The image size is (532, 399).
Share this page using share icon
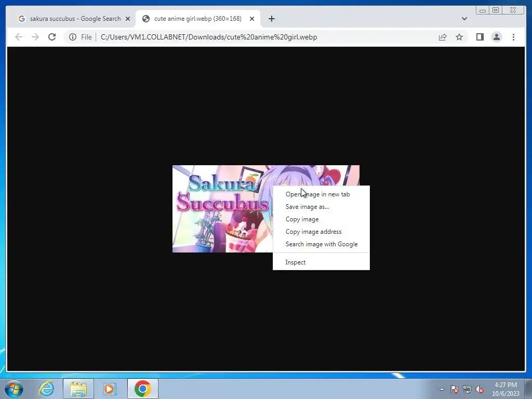pos(443,37)
